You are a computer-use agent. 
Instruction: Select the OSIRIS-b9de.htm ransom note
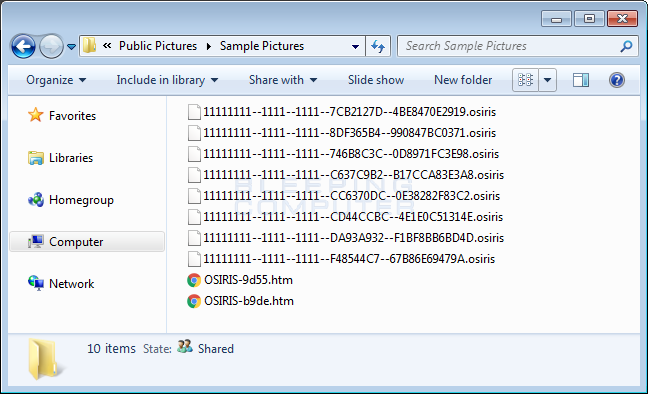[x=249, y=301]
